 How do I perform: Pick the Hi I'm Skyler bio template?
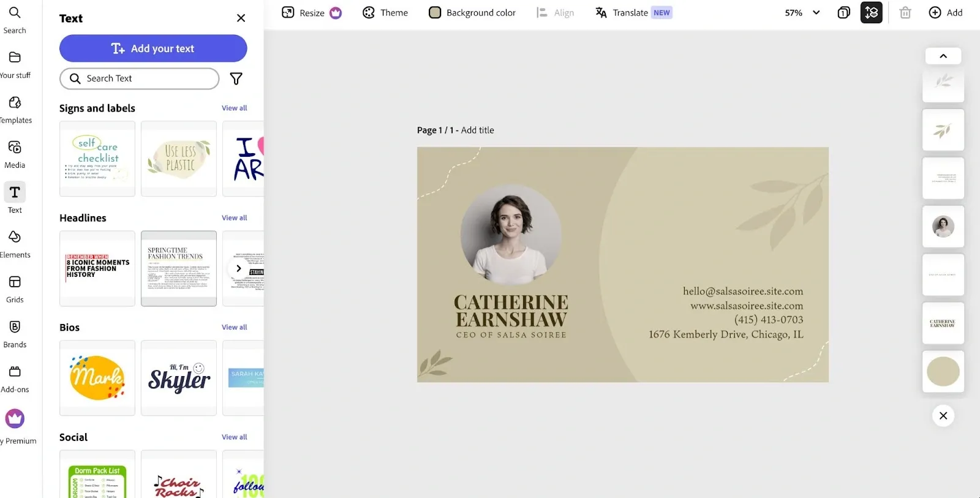point(179,378)
